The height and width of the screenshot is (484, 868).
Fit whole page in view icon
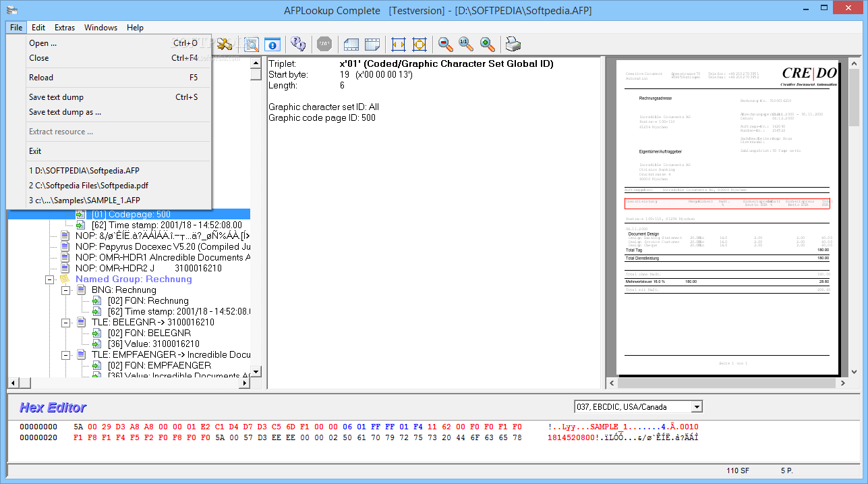click(x=419, y=45)
